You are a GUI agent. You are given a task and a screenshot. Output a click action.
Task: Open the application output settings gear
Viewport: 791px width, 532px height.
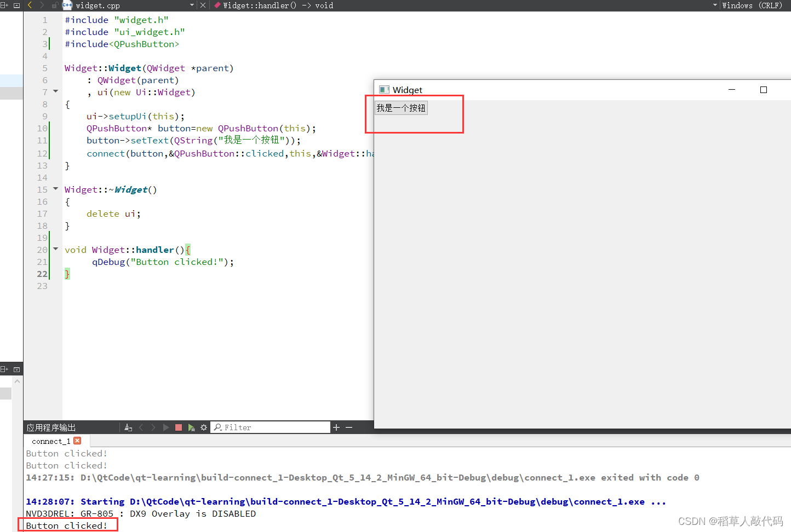pyautogui.click(x=204, y=427)
